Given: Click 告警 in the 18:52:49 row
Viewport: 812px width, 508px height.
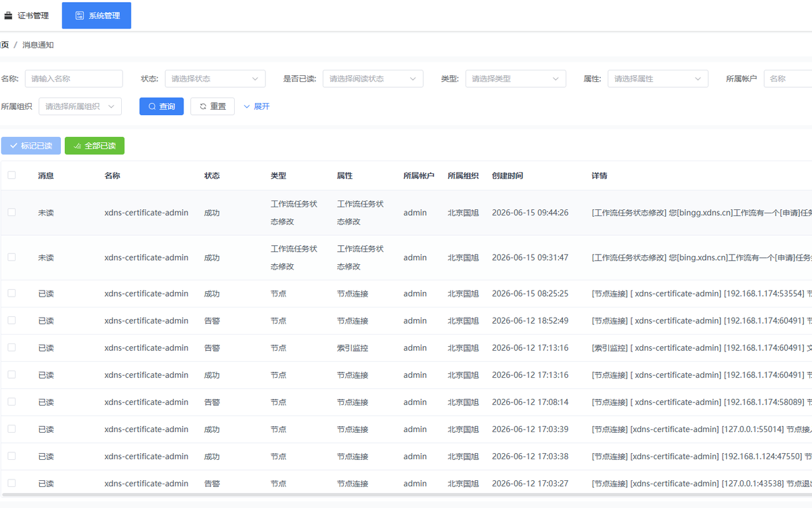Looking at the screenshot, I should (212, 321).
